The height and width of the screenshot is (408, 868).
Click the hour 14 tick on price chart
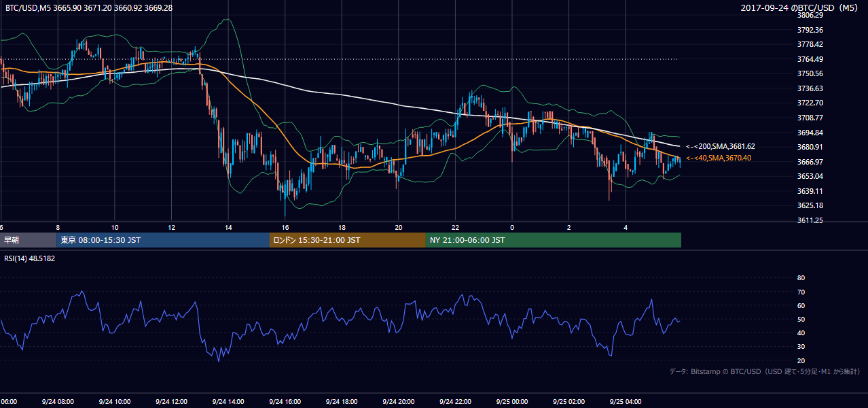coord(228,227)
